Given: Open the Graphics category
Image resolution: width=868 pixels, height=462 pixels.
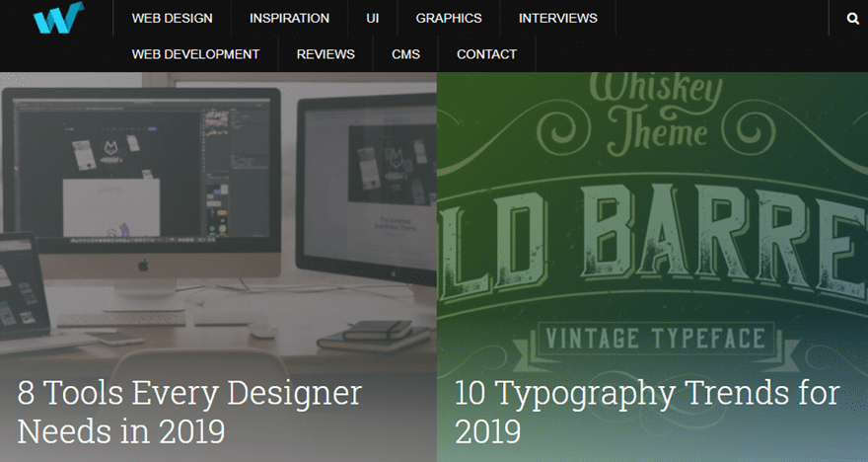Looking at the screenshot, I should pyautogui.click(x=449, y=18).
